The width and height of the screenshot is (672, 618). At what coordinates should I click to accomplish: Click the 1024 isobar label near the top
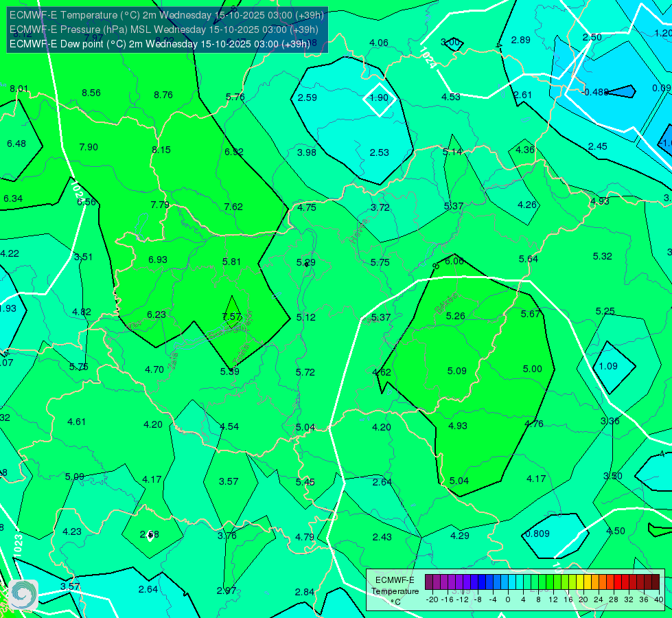(x=428, y=58)
